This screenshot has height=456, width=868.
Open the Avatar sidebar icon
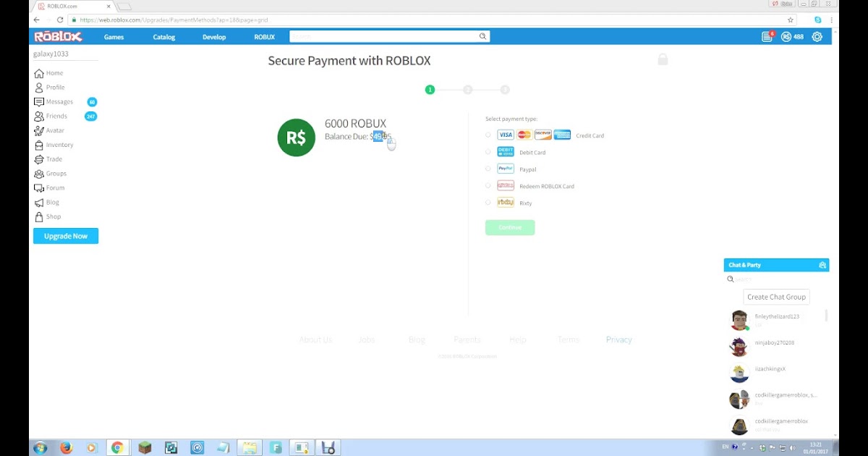click(x=39, y=130)
